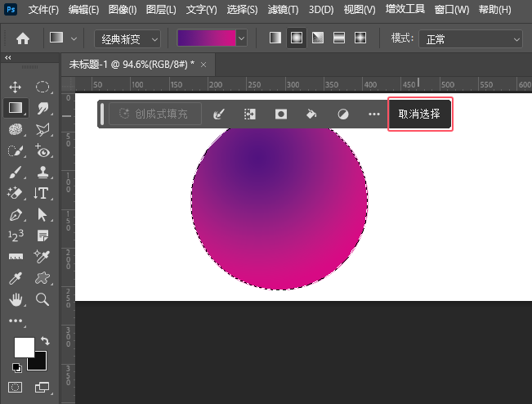Open the 图层(L) menu
Viewport: 532px width, 404px height.
[161, 10]
